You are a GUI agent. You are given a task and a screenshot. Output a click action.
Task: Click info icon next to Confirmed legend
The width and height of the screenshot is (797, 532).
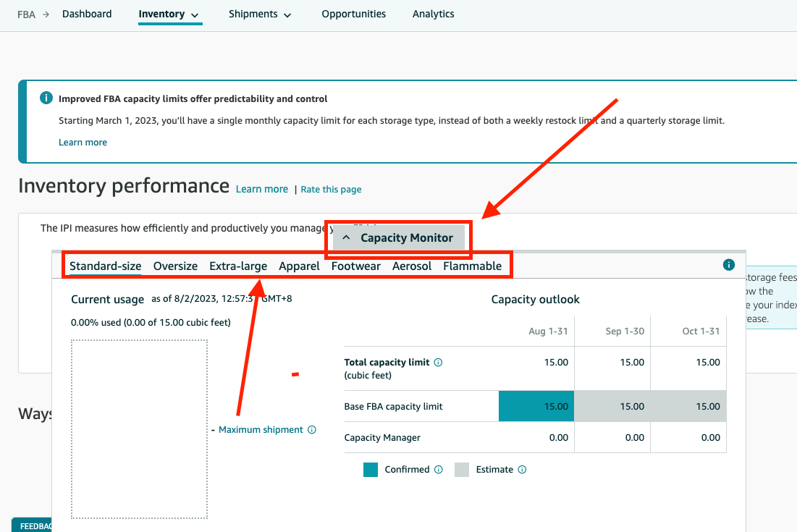tap(439, 470)
